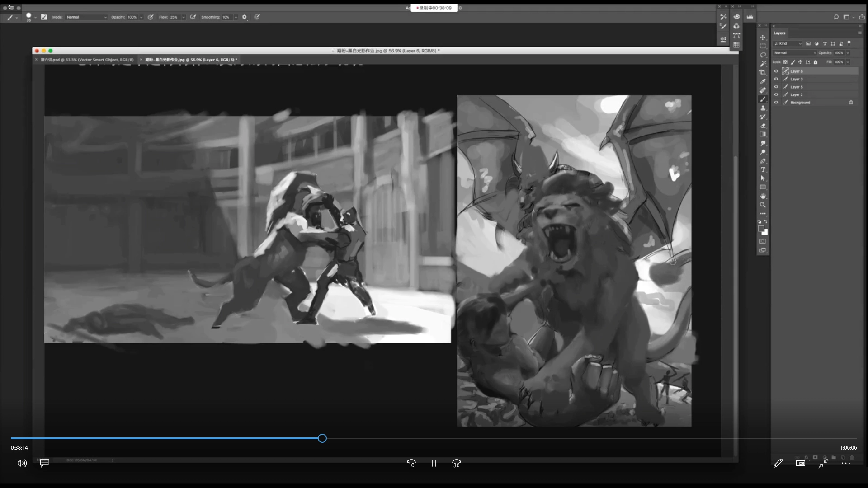
Task: Skip forward 30 seconds
Action: pos(456,463)
